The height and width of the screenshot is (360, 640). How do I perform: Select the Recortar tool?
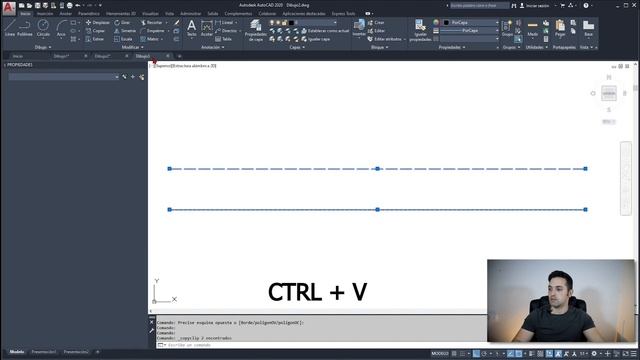point(151,22)
